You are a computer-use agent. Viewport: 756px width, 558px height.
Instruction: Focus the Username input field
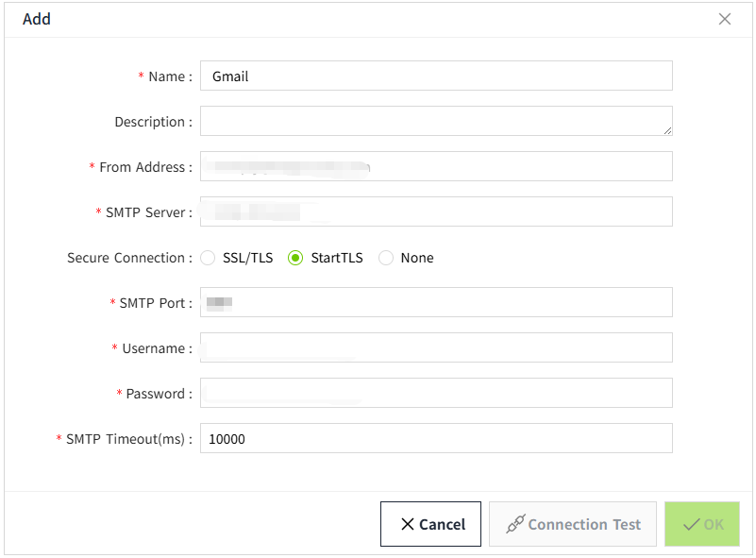click(x=435, y=347)
